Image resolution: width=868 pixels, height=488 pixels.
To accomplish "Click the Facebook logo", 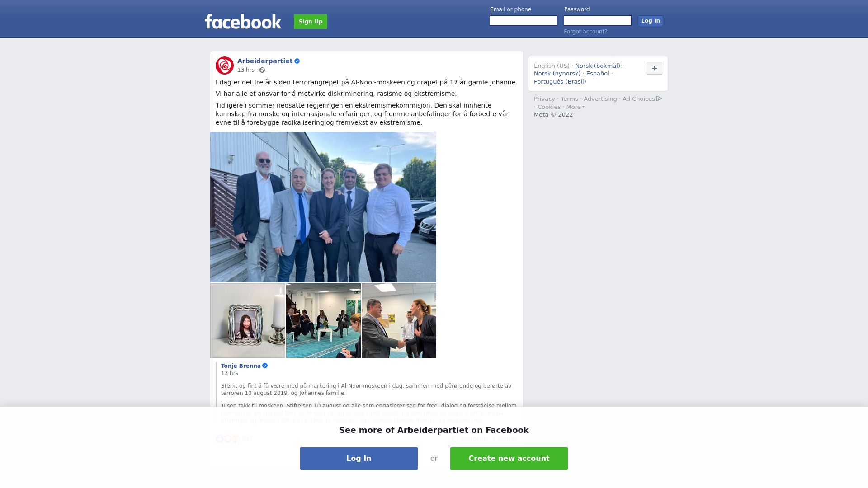I will [243, 21].
